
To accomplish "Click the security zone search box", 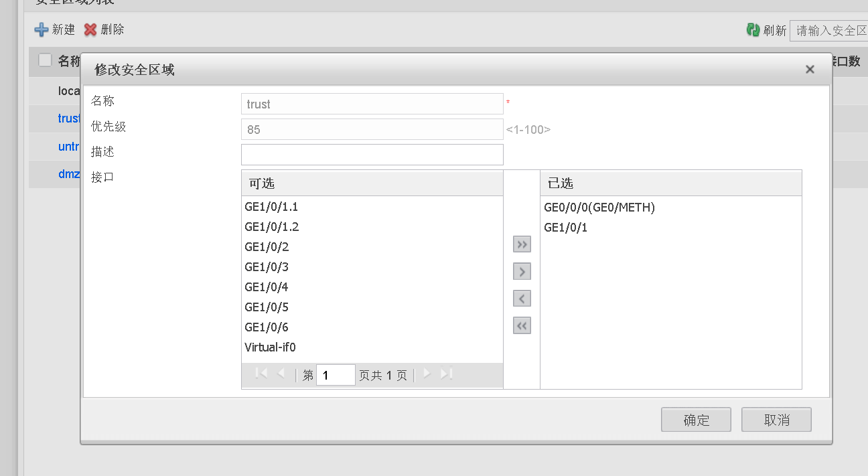I will (x=829, y=31).
